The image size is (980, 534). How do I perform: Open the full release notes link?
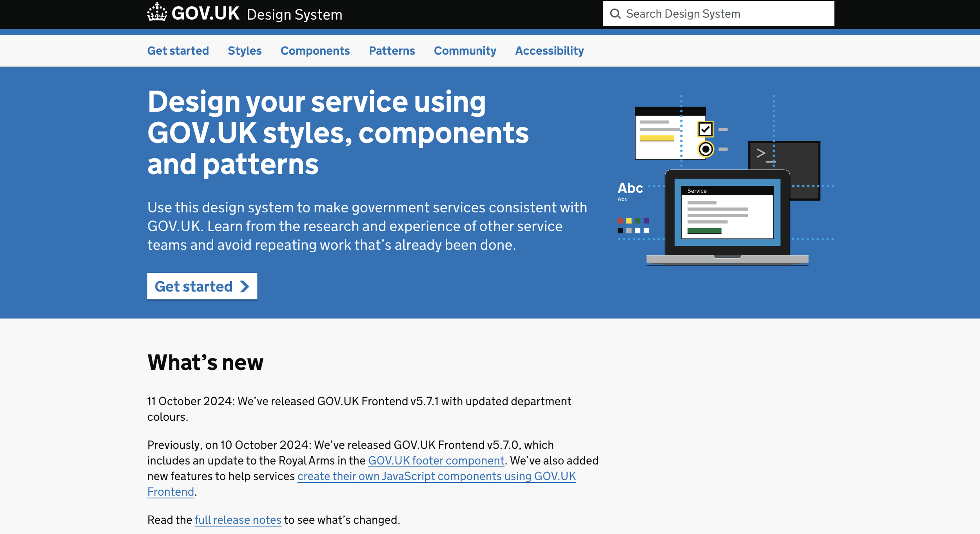pos(238,520)
